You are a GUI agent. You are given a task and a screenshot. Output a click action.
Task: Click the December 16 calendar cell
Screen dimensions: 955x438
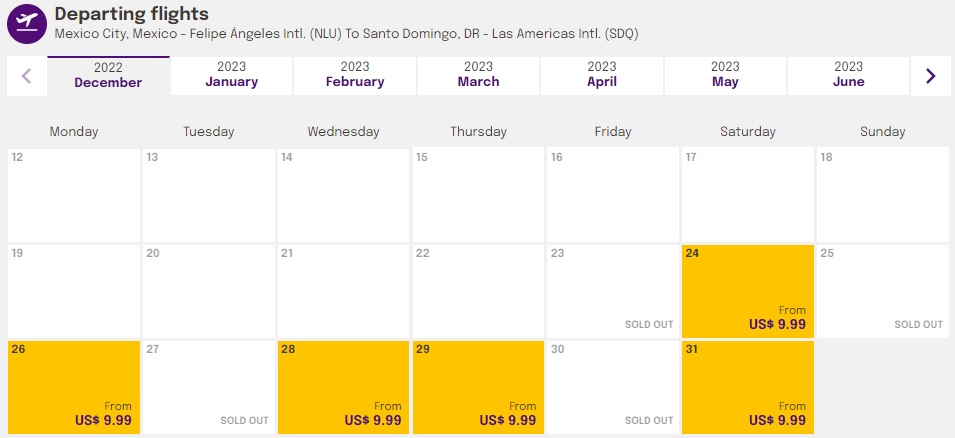(x=613, y=195)
